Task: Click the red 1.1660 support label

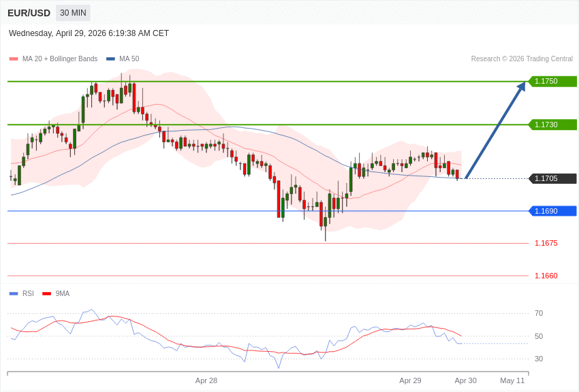Action: [x=546, y=276]
